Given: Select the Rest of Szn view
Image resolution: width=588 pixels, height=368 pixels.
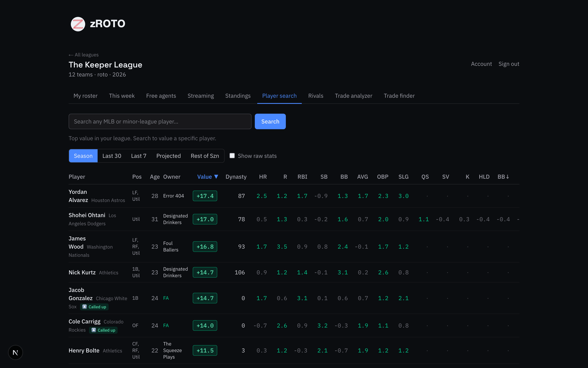Looking at the screenshot, I should (x=205, y=156).
